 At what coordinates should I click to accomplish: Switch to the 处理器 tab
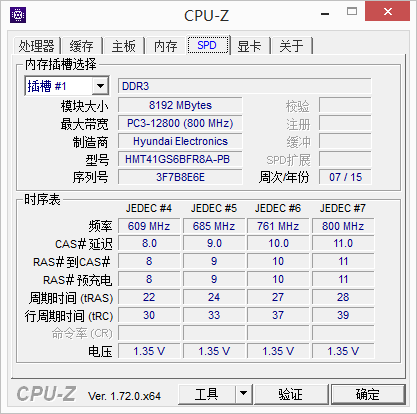[x=36, y=46]
